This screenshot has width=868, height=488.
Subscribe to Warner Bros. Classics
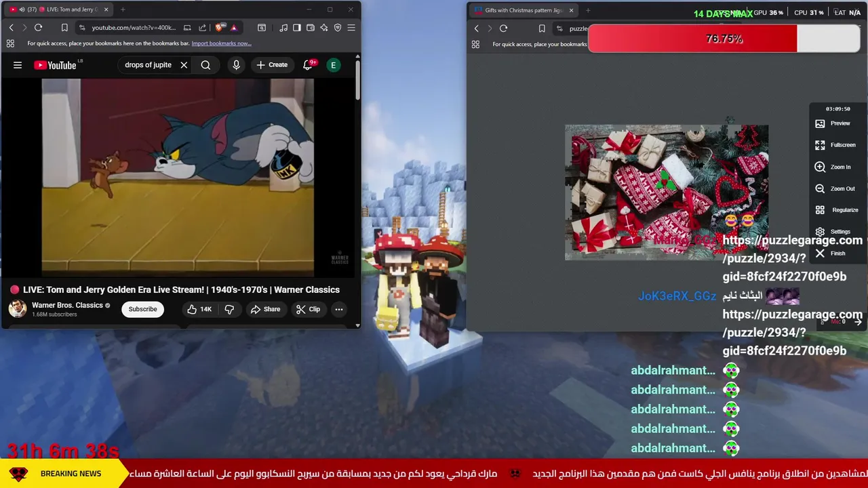(143, 309)
